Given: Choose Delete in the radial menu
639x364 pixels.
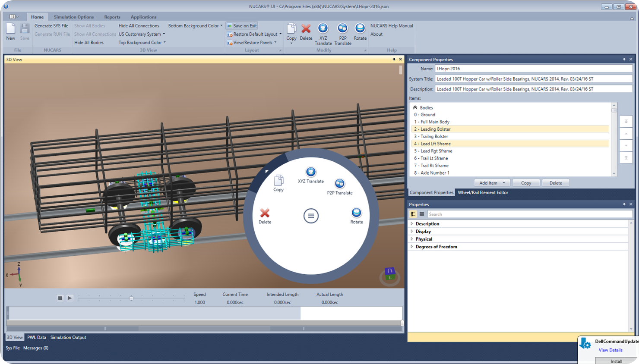Looking at the screenshot, I should tap(265, 216).
